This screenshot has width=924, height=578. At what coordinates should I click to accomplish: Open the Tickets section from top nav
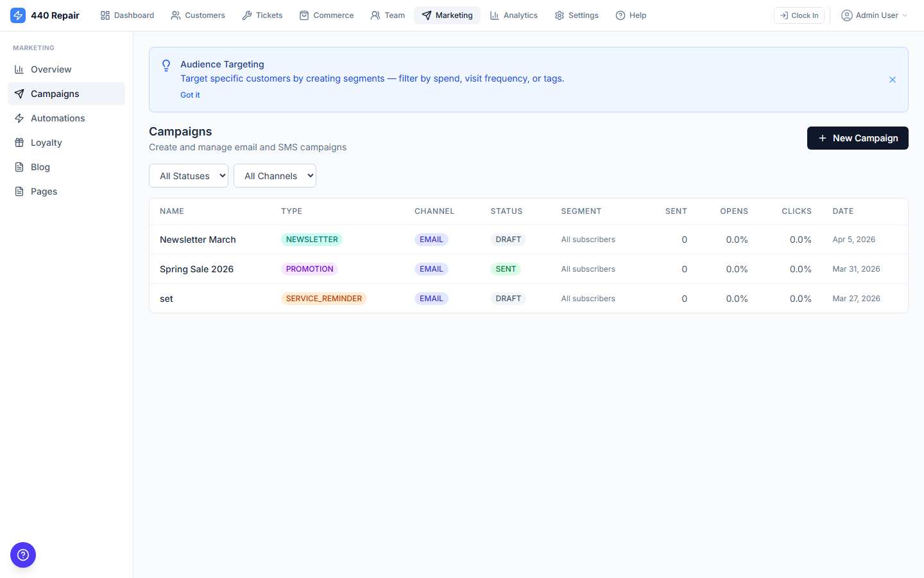point(262,15)
